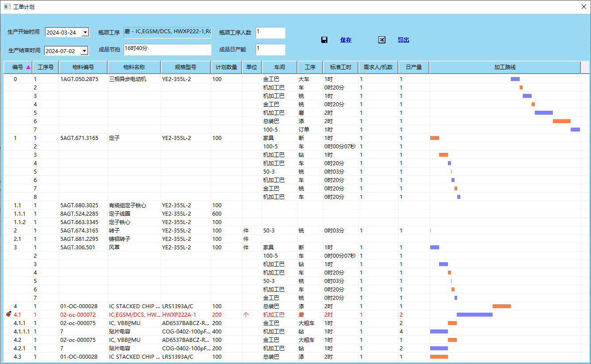Viewport: 591px width, 364px height.
Task: Select cell 8AGT.524.2285
Action: tap(83, 214)
